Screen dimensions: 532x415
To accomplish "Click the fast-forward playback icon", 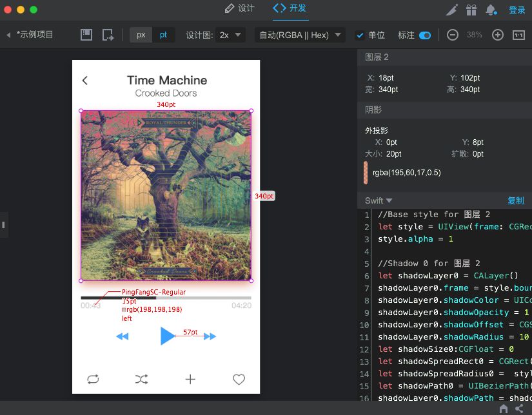I will point(210,336).
